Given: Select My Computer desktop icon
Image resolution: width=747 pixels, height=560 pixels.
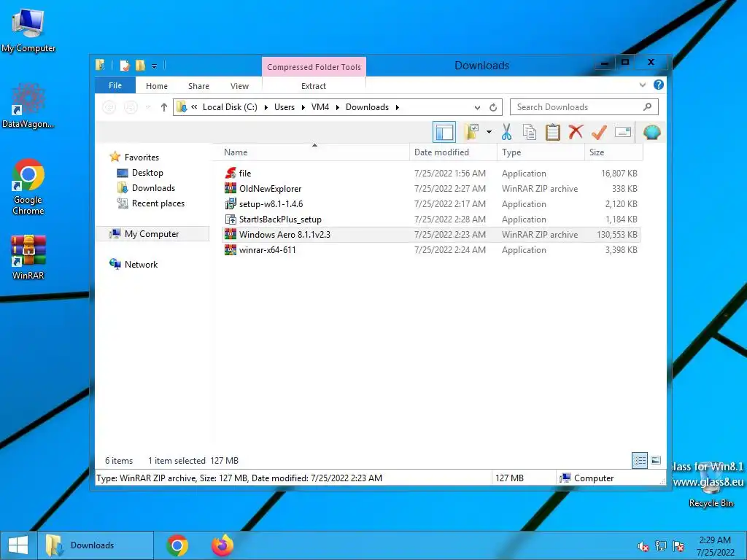Looking at the screenshot, I should (x=28, y=31).
